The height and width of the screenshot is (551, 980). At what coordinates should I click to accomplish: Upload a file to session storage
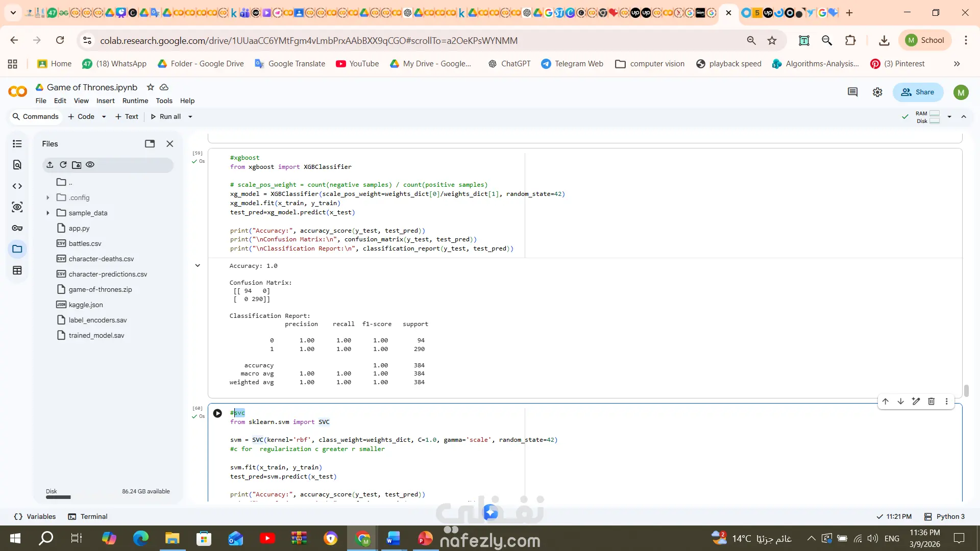(50, 165)
